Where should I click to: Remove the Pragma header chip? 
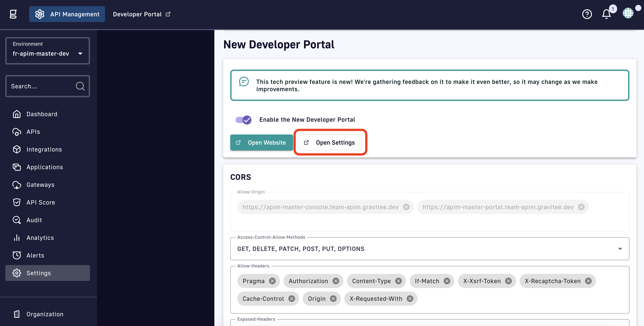[x=272, y=281]
